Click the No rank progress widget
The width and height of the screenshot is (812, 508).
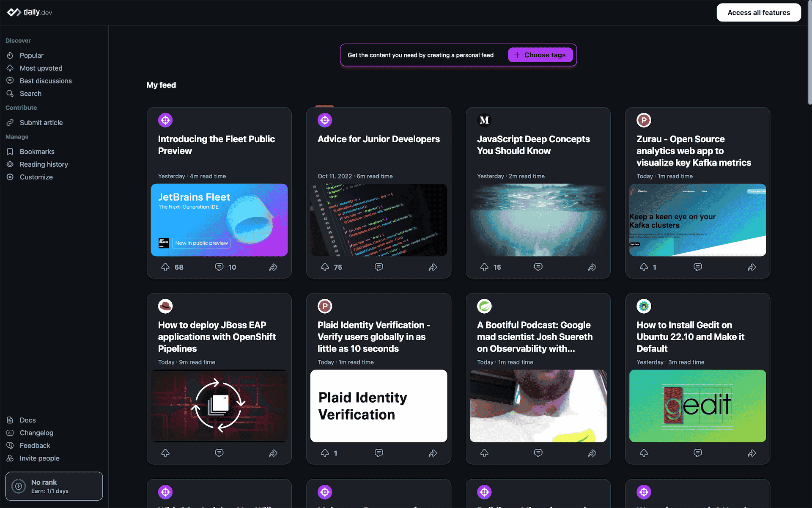pyautogui.click(x=54, y=486)
